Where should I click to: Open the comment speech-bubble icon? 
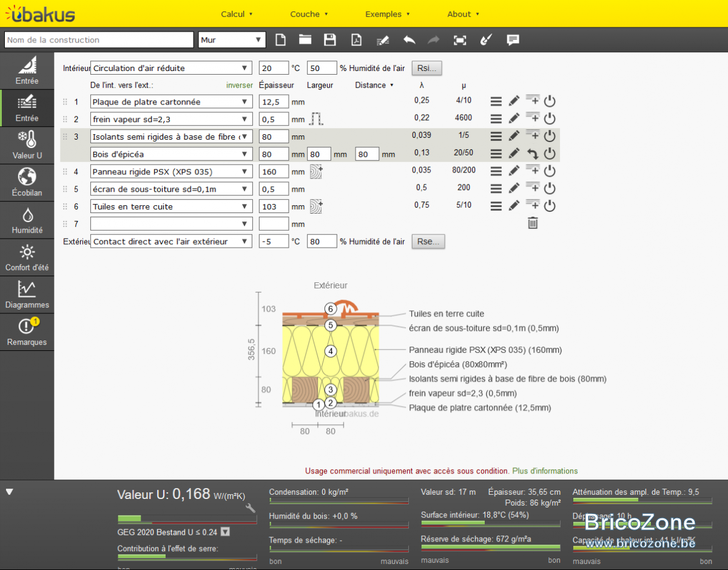click(x=513, y=40)
